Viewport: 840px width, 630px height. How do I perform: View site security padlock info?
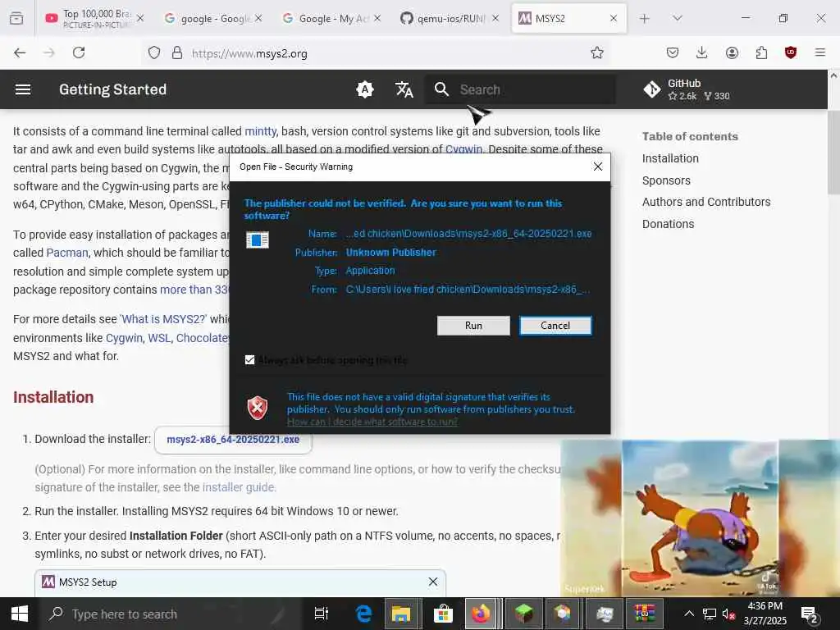point(177,53)
